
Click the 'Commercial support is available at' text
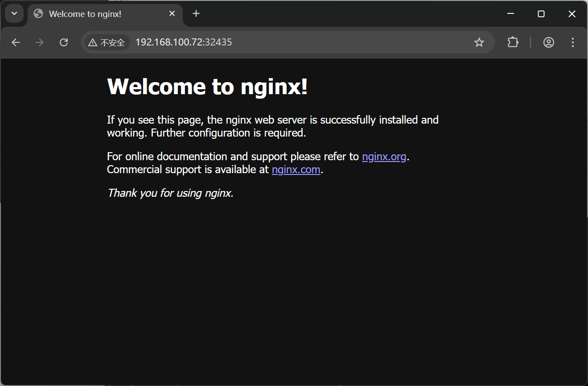pos(188,170)
